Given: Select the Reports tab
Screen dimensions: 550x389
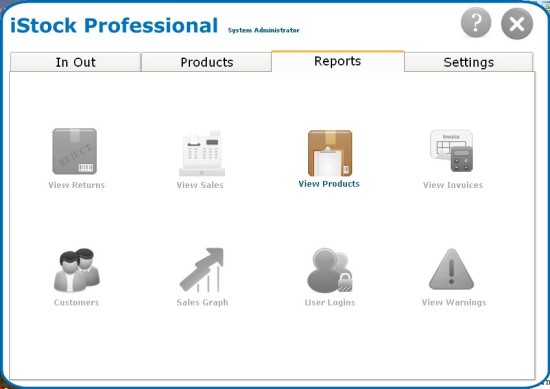Looking at the screenshot, I should point(338,61).
